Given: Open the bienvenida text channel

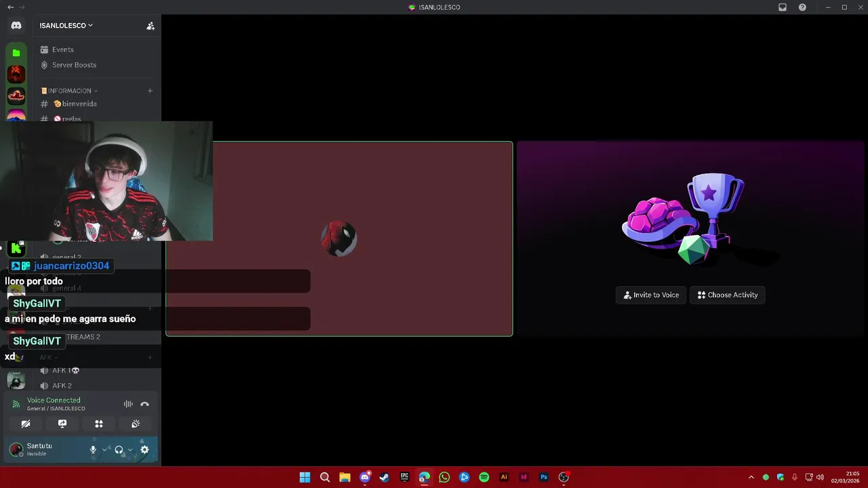Looking at the screenshot, I should pos(79,104).
